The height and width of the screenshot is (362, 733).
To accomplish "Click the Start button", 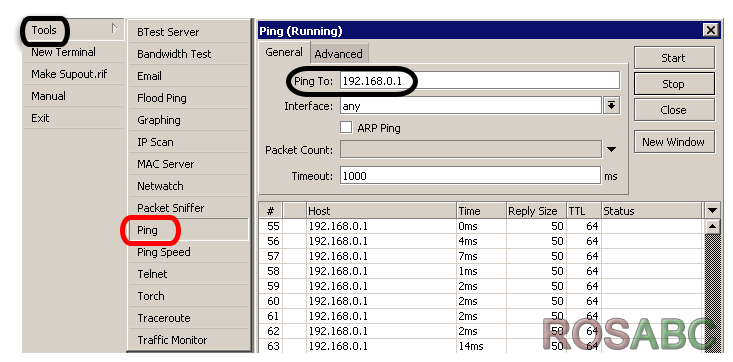I will tap(674, 58).
